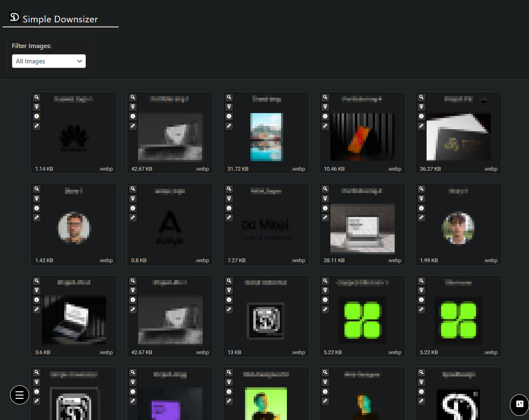Edit the 36.27 KB image with pencil
Screen dimensions: 529x420
click(422, 126)
